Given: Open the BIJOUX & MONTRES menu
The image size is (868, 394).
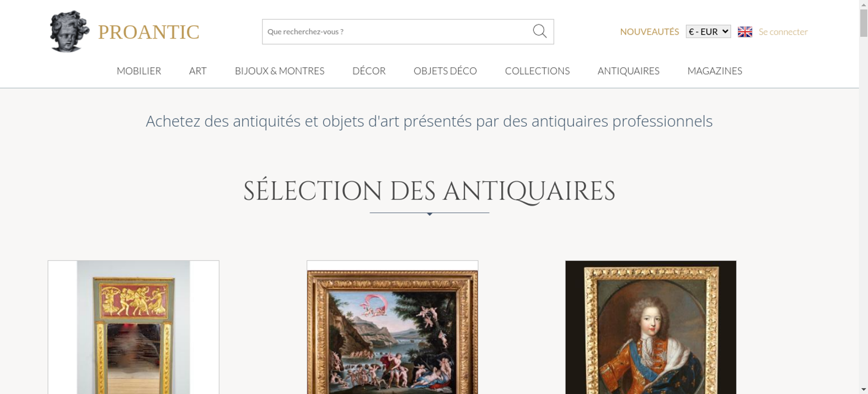Looking at the screenshot, I should [279, 71].
